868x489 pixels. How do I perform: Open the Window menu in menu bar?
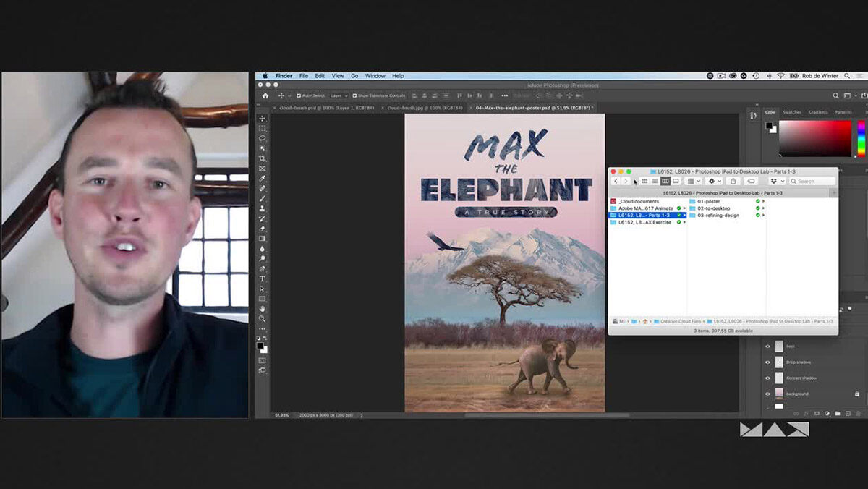pos(375,76)
